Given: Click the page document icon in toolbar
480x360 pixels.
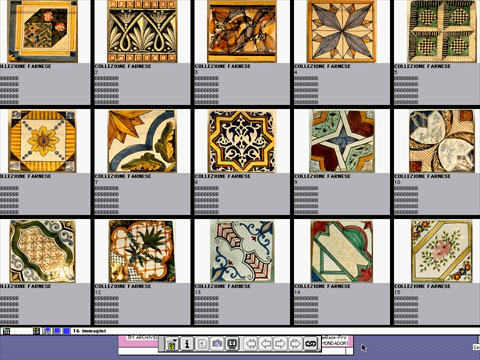Looking at the screenshot, I should point(202,343).
